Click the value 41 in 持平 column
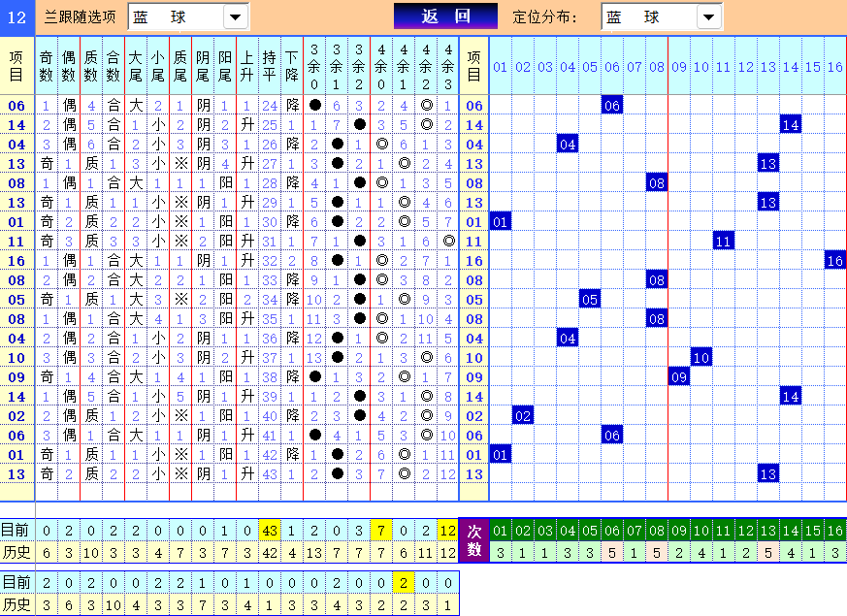Screen dimensions: 847x616 (x=270, y=436)
